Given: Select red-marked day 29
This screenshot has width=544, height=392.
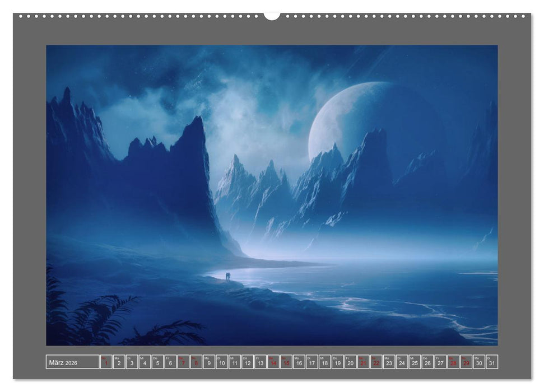Looking at the screenshot, I should pos(466,362).
